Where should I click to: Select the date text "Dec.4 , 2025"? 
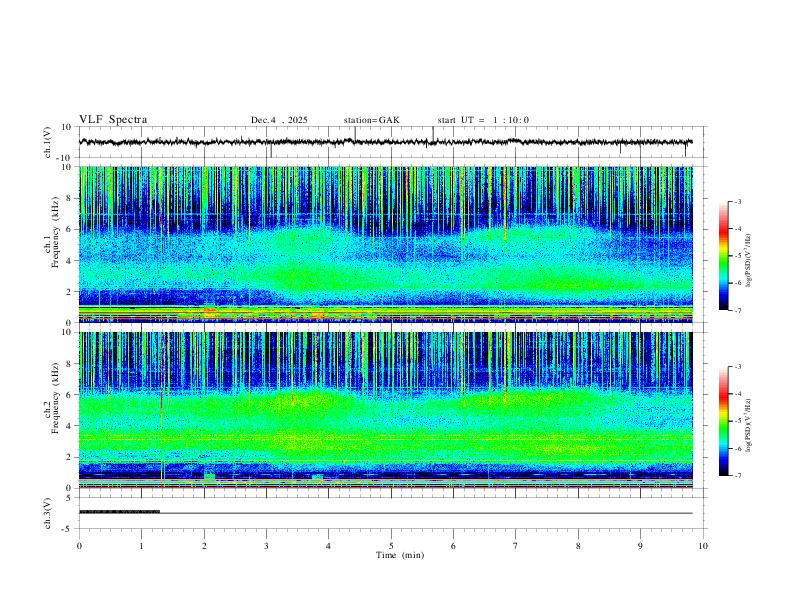point(279,120)
